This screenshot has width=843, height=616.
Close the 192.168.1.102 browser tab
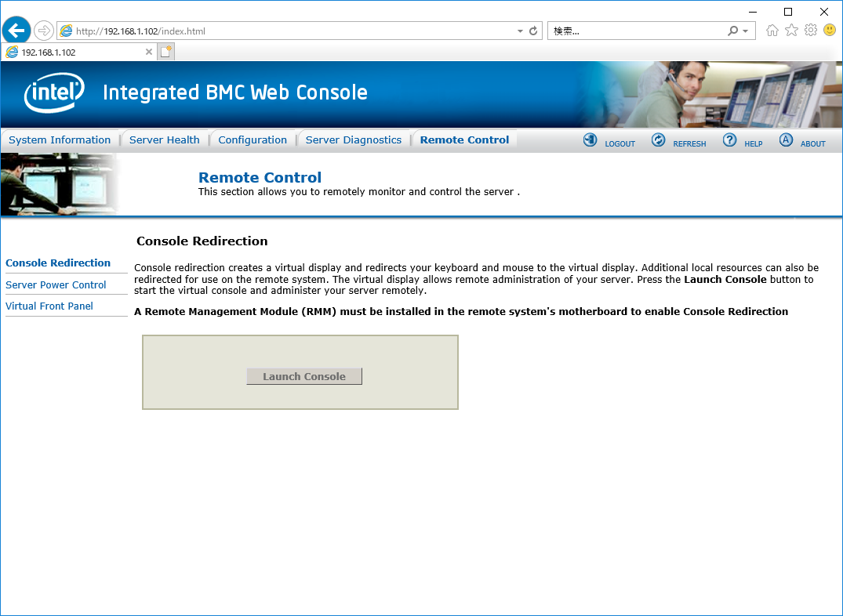coord(149,53)
